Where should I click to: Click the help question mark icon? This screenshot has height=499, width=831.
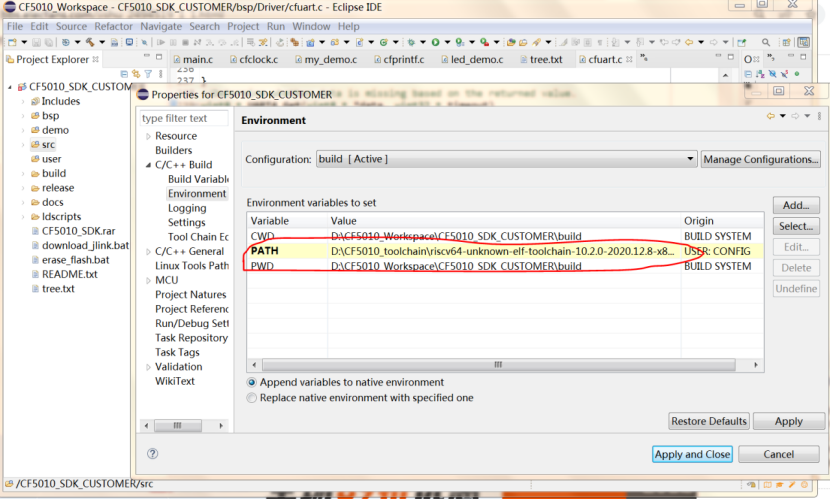pos(153,454)
